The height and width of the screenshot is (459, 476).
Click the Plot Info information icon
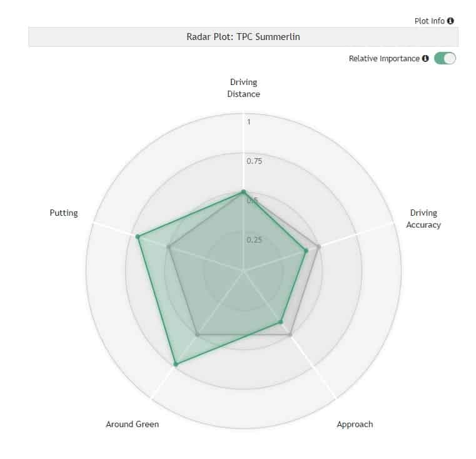[450, 21]
